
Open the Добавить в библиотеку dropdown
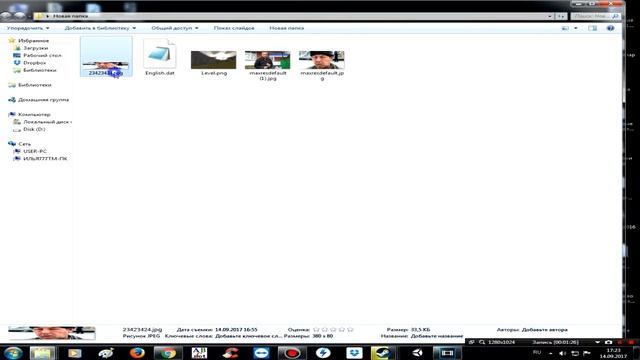[100, 28]
